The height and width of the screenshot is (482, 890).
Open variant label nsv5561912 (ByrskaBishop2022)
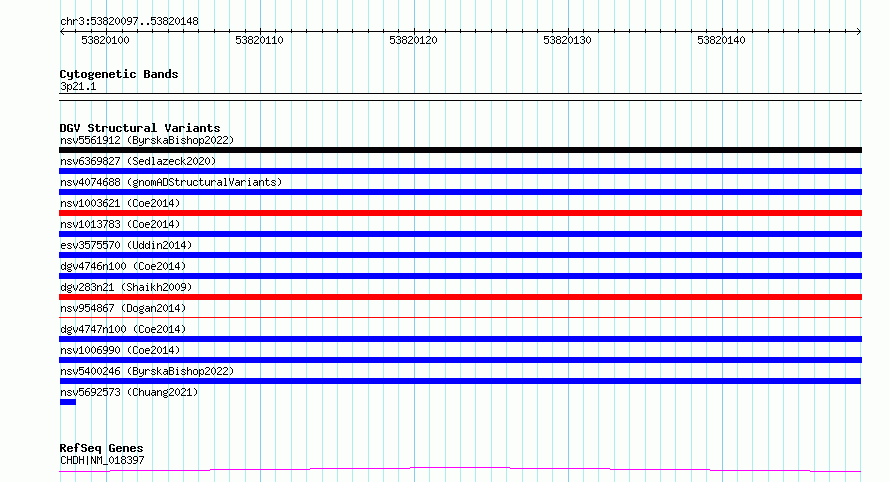147,140
